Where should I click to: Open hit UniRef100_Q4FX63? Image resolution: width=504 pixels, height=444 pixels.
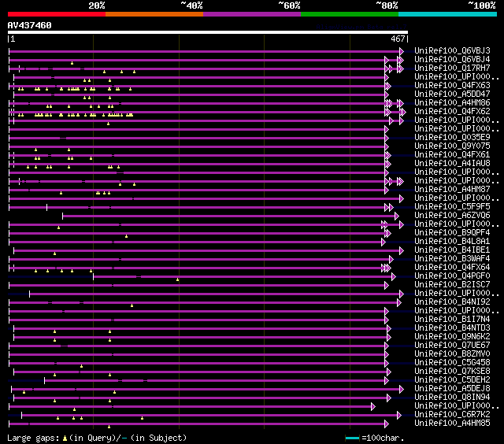click(452, 86)
